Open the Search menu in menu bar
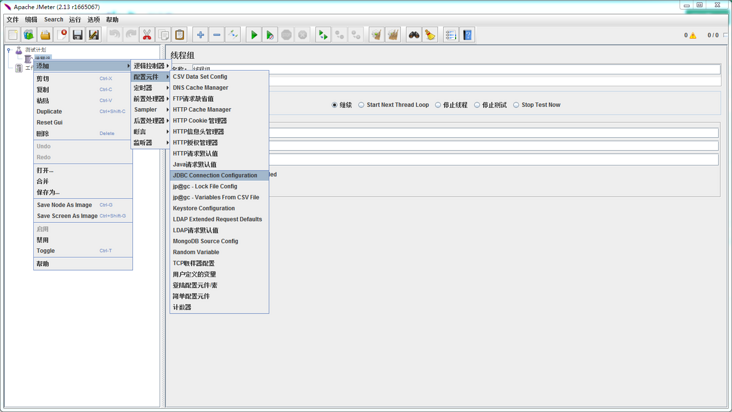The height and width of the screenshot is (412, 732). pyautogui.click(x=53, y=19)
